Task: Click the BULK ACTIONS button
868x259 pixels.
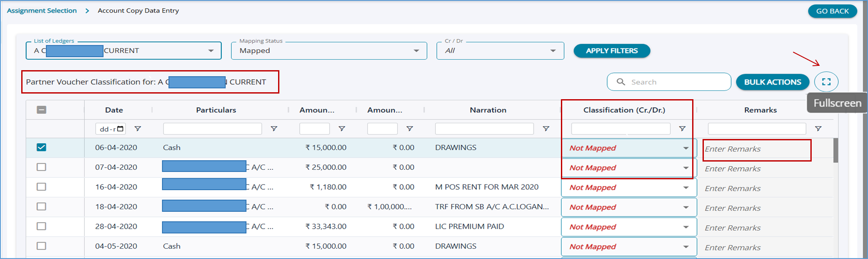Action: pos(772,82)
